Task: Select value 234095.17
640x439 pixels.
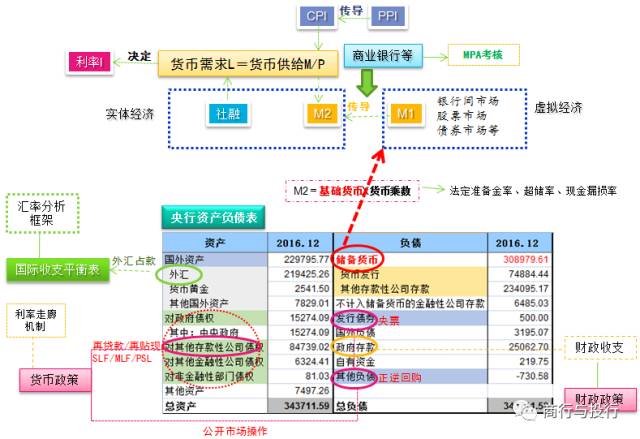Action: (x=526, y=288)
